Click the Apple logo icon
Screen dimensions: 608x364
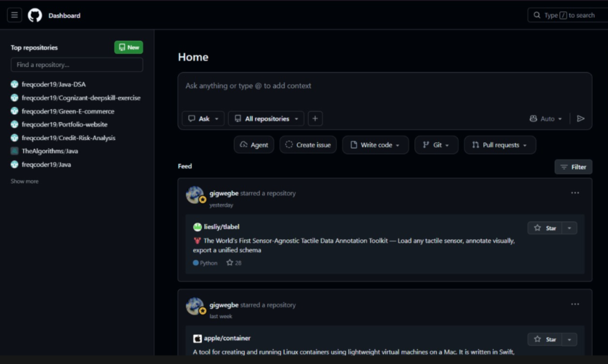pyautogui.click(x=197, y=338)
